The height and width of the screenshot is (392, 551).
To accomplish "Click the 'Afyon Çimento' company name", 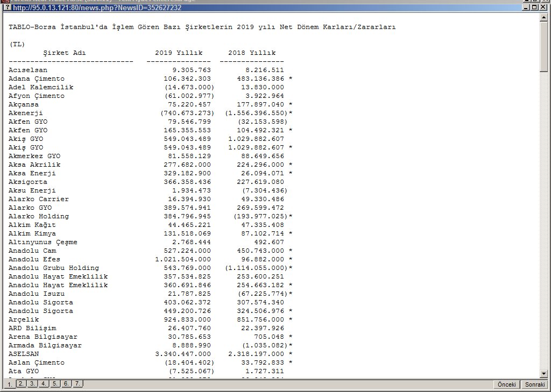I will (37, 96).
